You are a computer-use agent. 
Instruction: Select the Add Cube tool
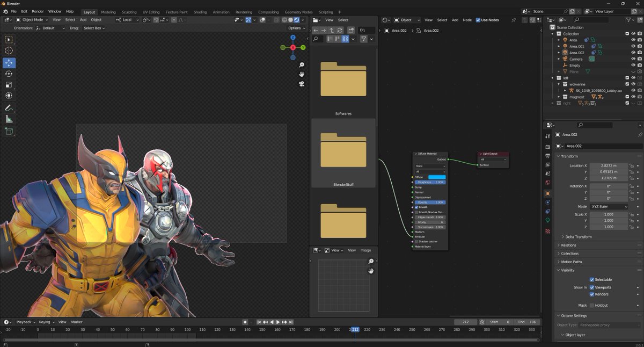pos(9,131)
